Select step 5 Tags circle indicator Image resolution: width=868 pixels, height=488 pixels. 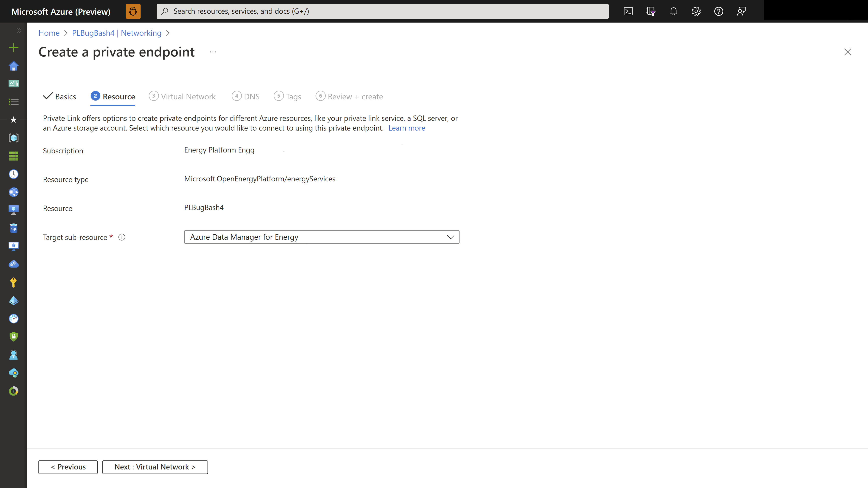(278, 96)
